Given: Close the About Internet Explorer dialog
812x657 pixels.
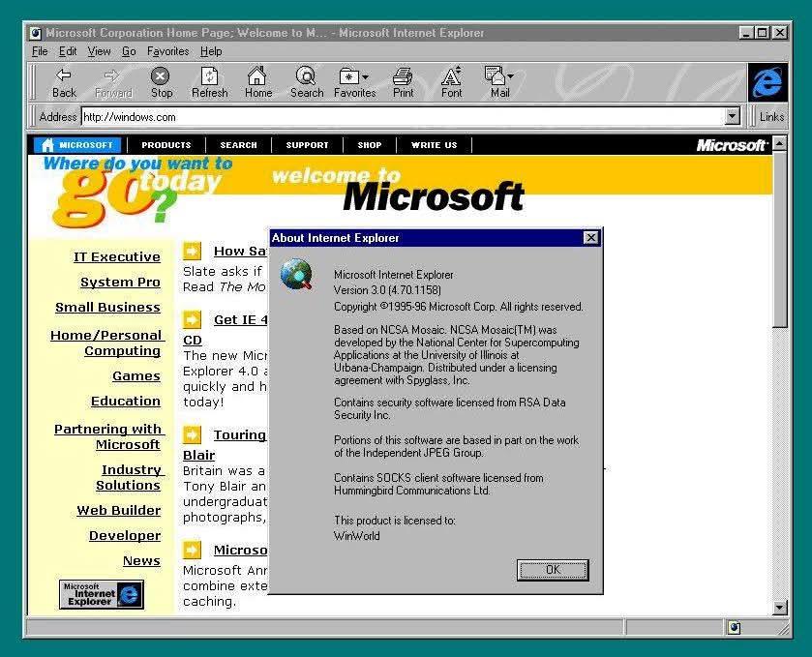Looking at the screenshot, I should (x=591, y=238).
